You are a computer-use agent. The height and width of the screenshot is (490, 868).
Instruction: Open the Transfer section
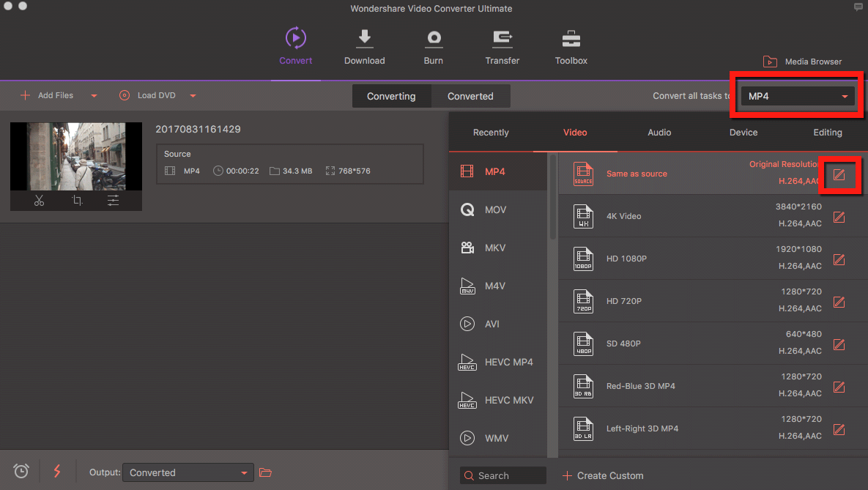coord(502,46)
